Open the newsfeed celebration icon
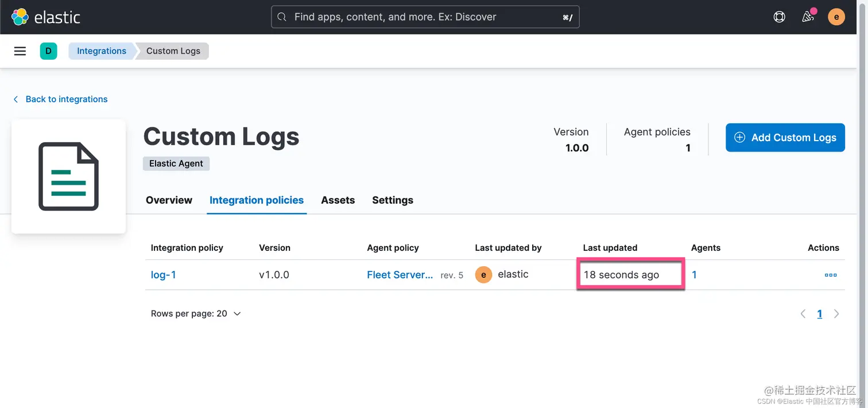The image size is (868, 408). click(808, 17)
